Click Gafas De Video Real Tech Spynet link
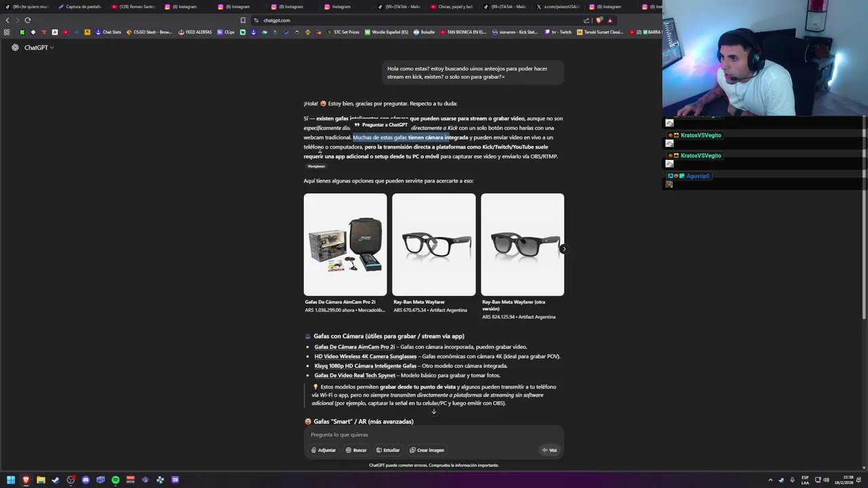The image size is (868, 488). 355,375
